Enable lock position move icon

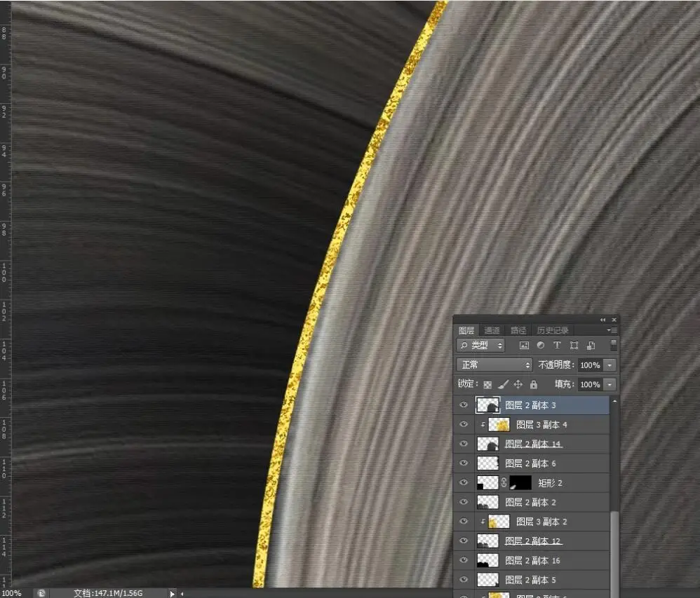click(518, 384)
